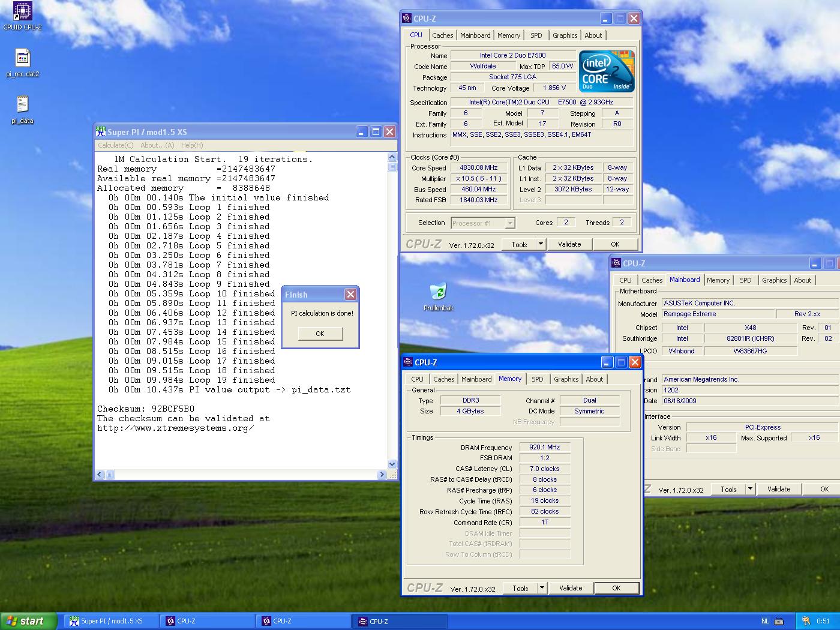Click the Checksum 92BCF5B0 line

(x=146, y=409)
